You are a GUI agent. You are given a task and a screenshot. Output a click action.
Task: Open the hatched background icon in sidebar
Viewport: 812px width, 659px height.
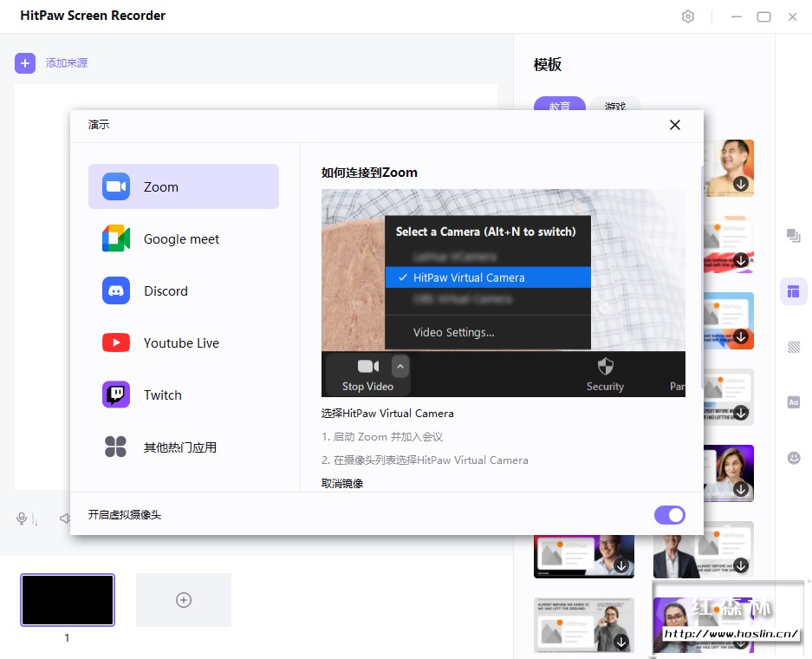(793, 347)
